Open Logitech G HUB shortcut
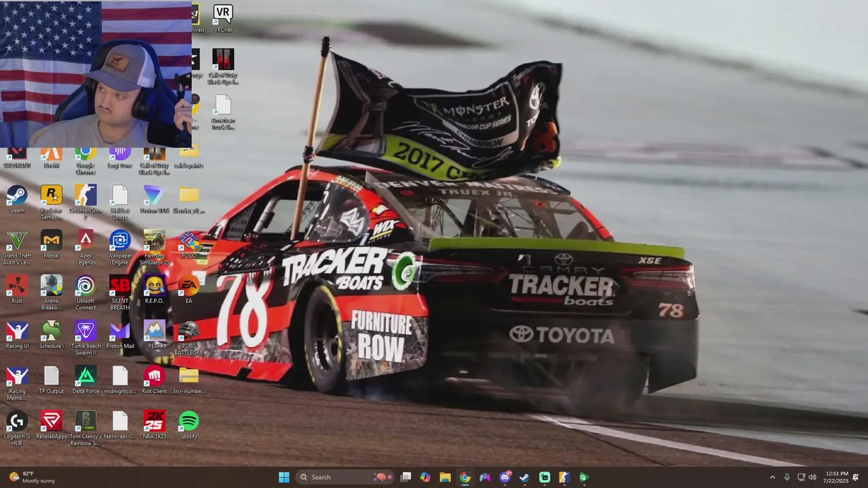 click(x=17, y=428)
